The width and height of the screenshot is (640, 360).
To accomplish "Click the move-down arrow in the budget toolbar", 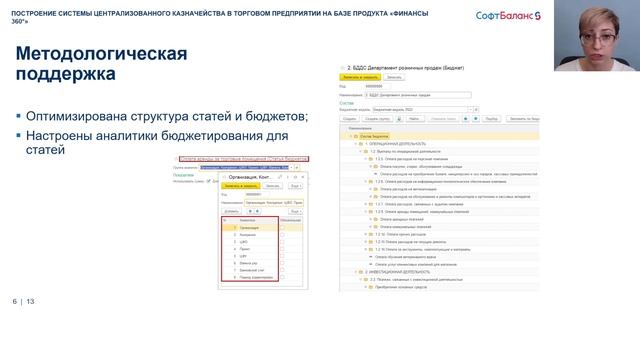I will click(476, 119).
